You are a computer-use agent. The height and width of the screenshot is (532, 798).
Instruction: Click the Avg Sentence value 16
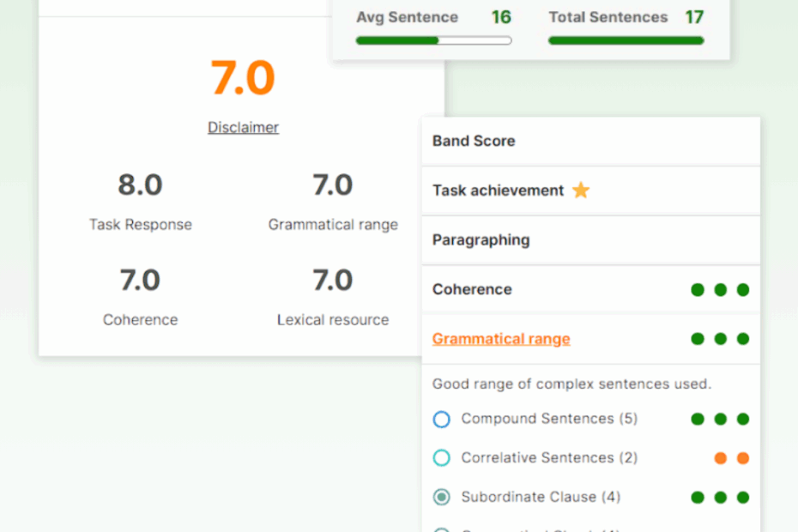point(501,17)
